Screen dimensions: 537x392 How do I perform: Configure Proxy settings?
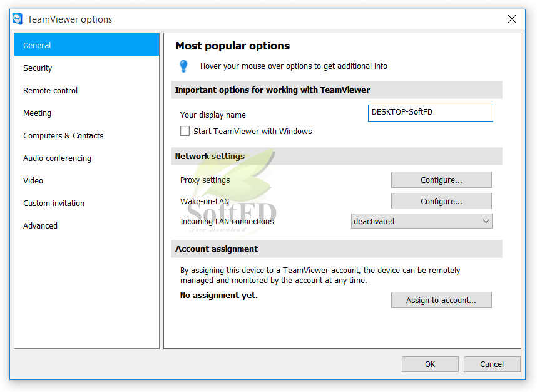(441, 180)
